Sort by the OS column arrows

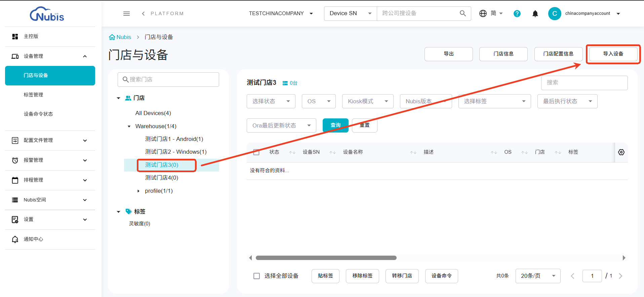524,152
